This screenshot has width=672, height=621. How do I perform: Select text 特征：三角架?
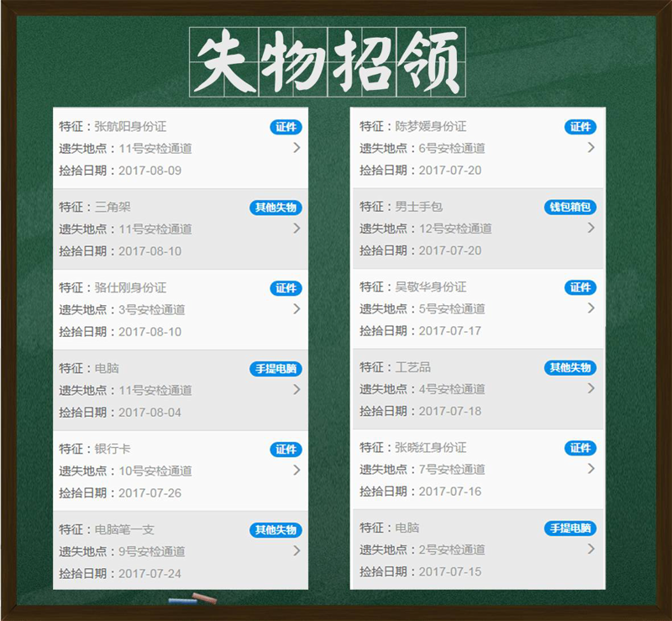coord(95,208)
